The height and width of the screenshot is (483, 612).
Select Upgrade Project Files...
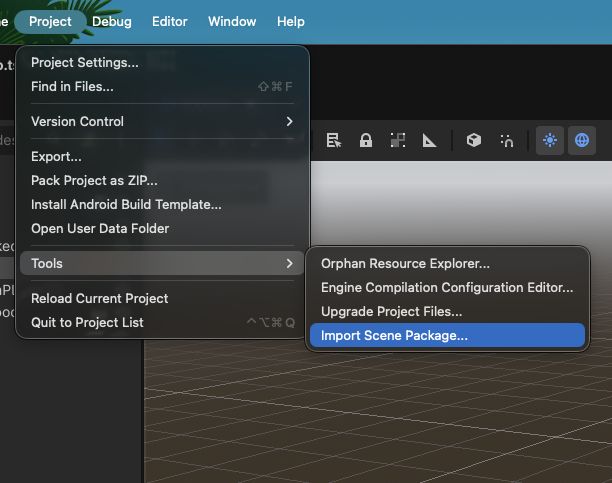tap(447, 312)
